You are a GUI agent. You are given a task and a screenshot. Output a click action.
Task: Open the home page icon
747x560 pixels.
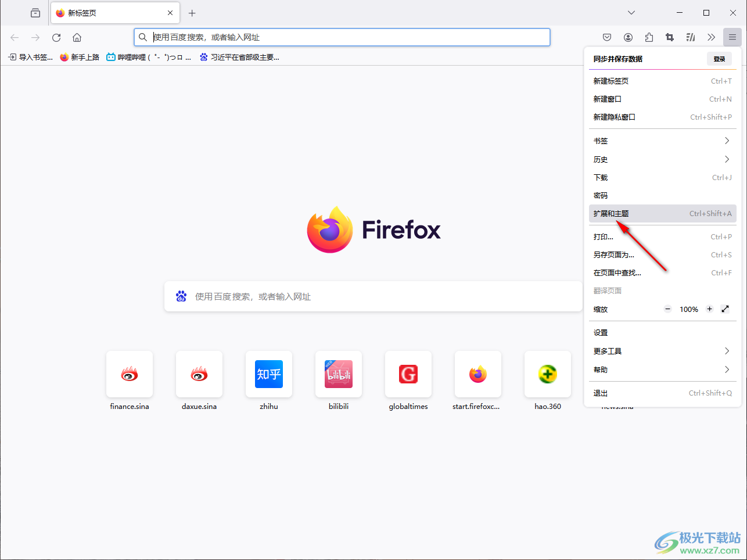[x=77, y=37]
